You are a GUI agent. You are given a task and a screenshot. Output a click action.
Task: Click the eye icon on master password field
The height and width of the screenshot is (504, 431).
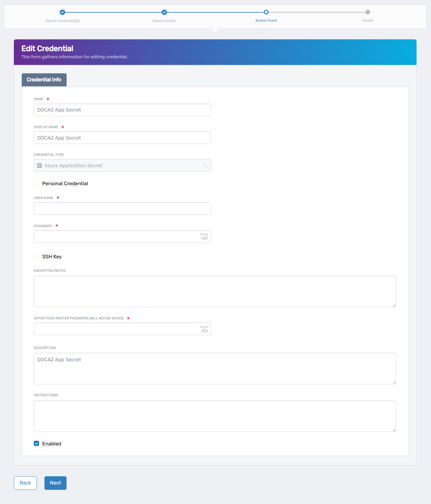[204, 331]
